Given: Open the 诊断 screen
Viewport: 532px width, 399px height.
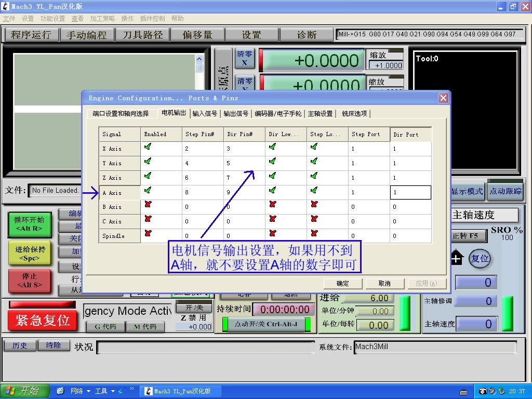Looking at the screenshot, I should 307,35.
